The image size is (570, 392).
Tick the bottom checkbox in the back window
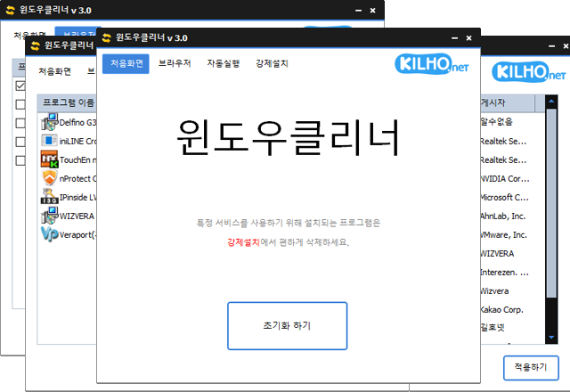coord(20,160)
